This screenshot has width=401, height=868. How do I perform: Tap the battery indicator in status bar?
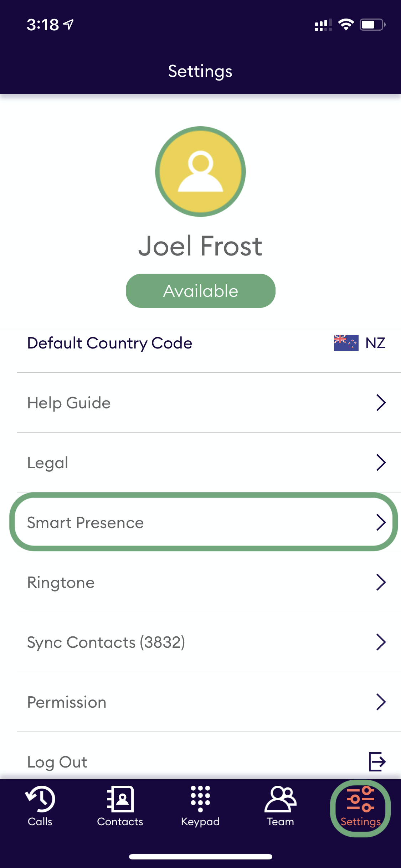(x=372, y=25)
